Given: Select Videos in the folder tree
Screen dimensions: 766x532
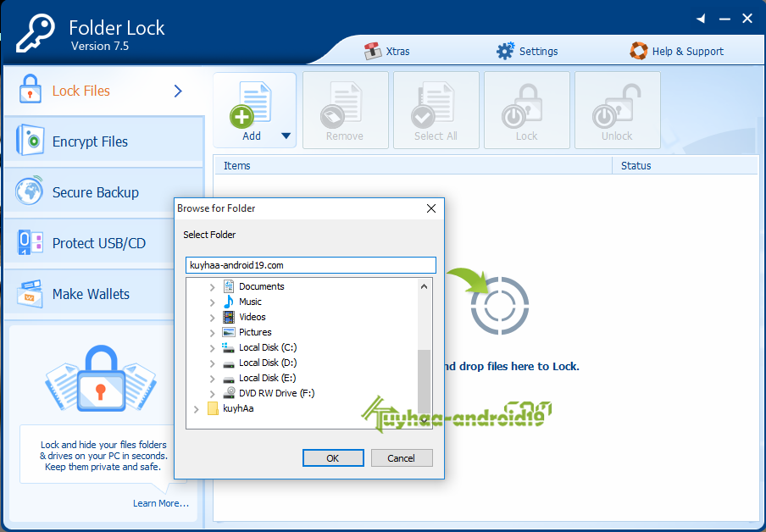Looking at the screenshot, I should (252, 317).
